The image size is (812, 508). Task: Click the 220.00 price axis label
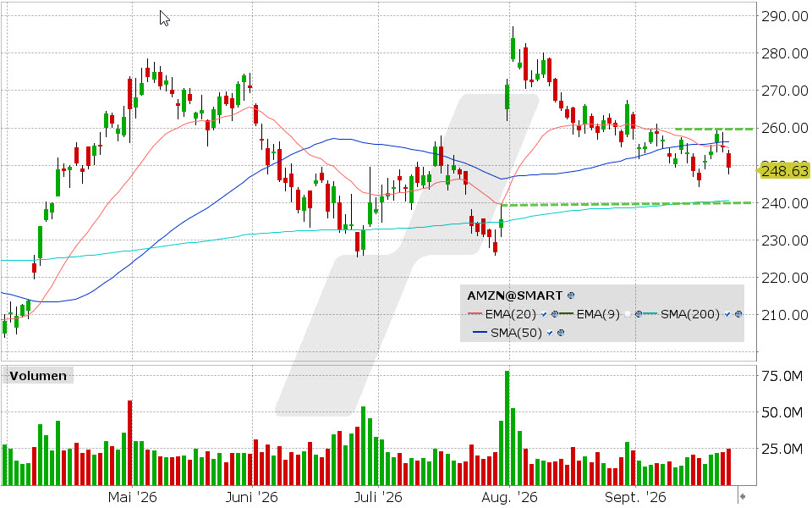[785, 278]
